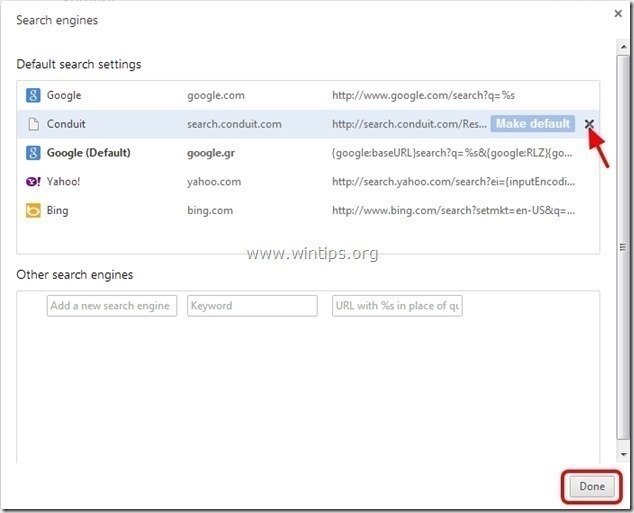Click the Yahoo search URL text
This screenshot has width=634, height=513.
(x=453, y=182)
